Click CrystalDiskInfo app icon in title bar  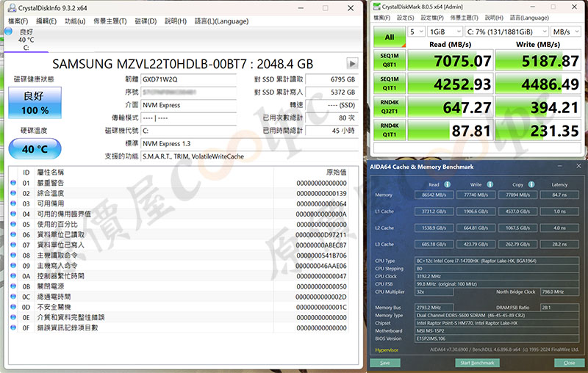[12, 8]
